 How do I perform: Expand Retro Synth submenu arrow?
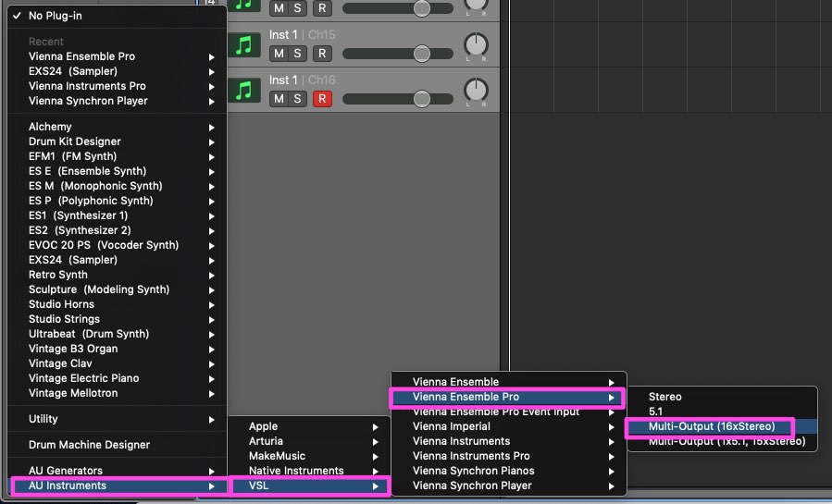[x=212, y=276]
